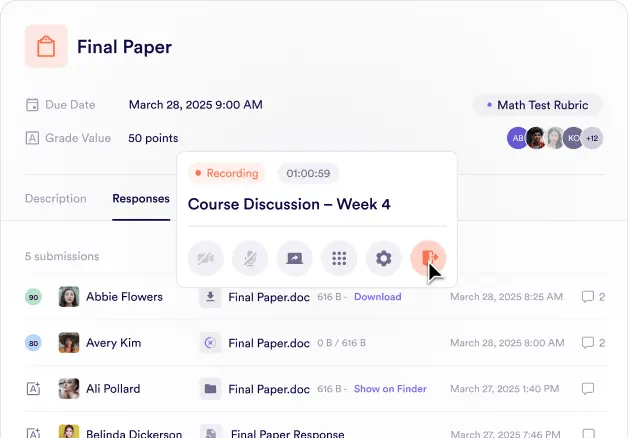Click the folder icon in Ali Pollard's row
The image size is (628, 438).
click(x=210, y=389)
